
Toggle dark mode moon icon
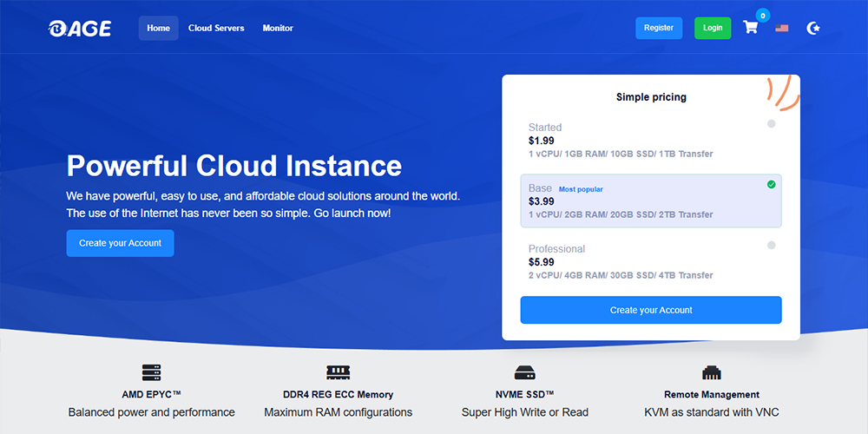pos(812,28)
